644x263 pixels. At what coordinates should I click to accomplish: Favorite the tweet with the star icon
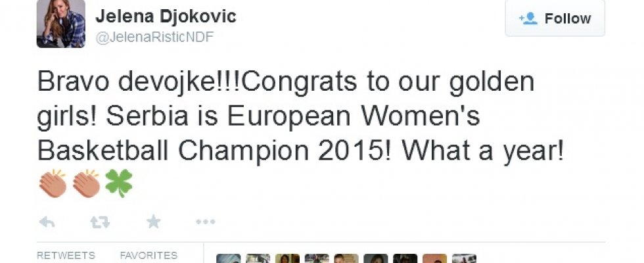(153, 222)
